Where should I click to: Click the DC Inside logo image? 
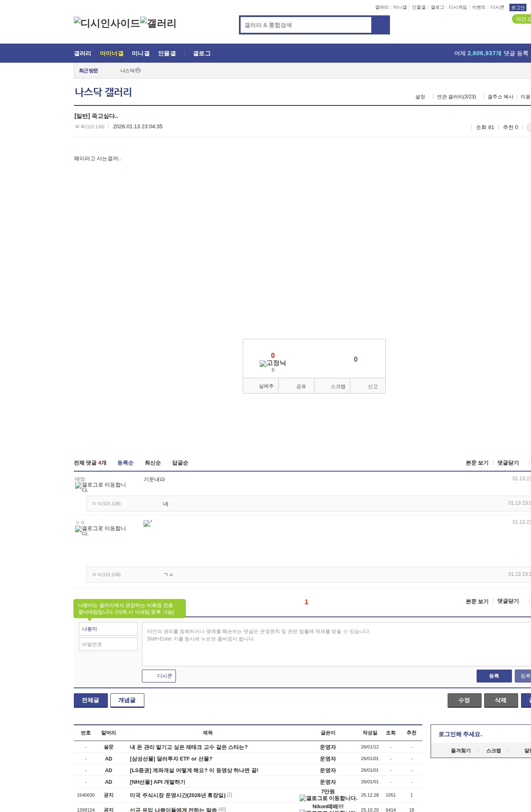[107, 23]
